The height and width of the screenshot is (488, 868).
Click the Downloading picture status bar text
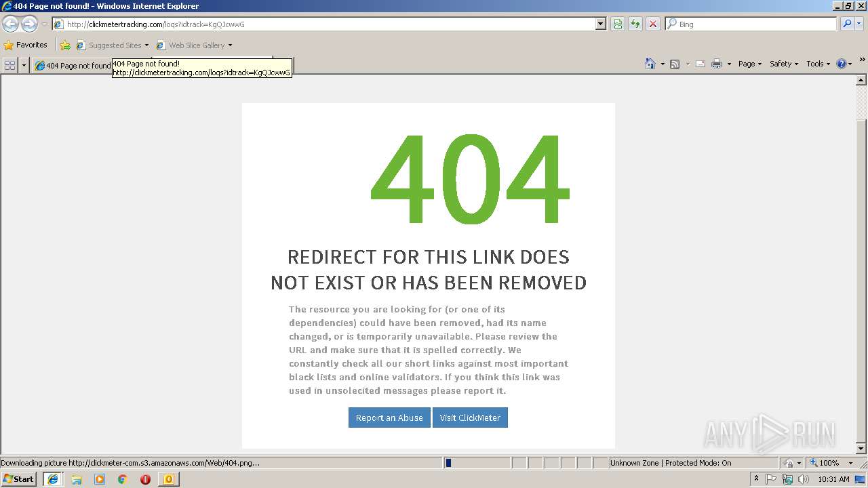tap(130, 463)
